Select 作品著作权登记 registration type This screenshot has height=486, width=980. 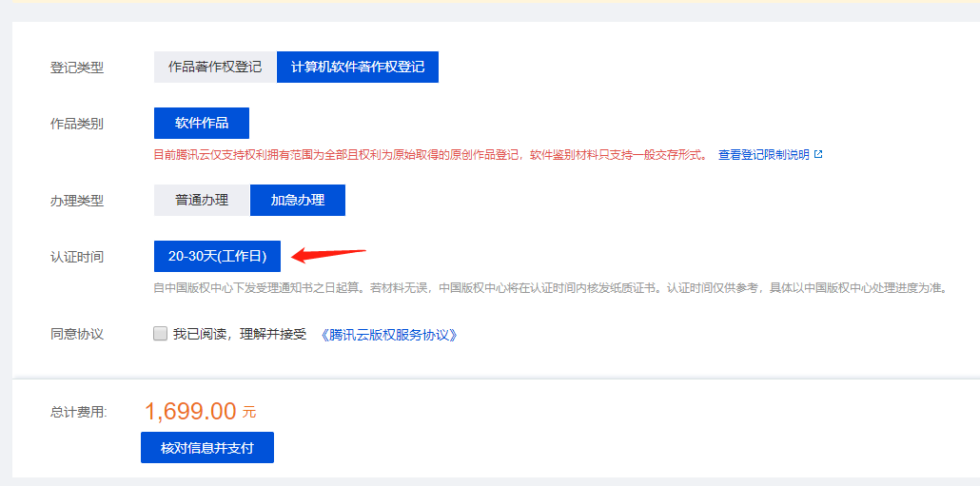(x=215, y=67)
